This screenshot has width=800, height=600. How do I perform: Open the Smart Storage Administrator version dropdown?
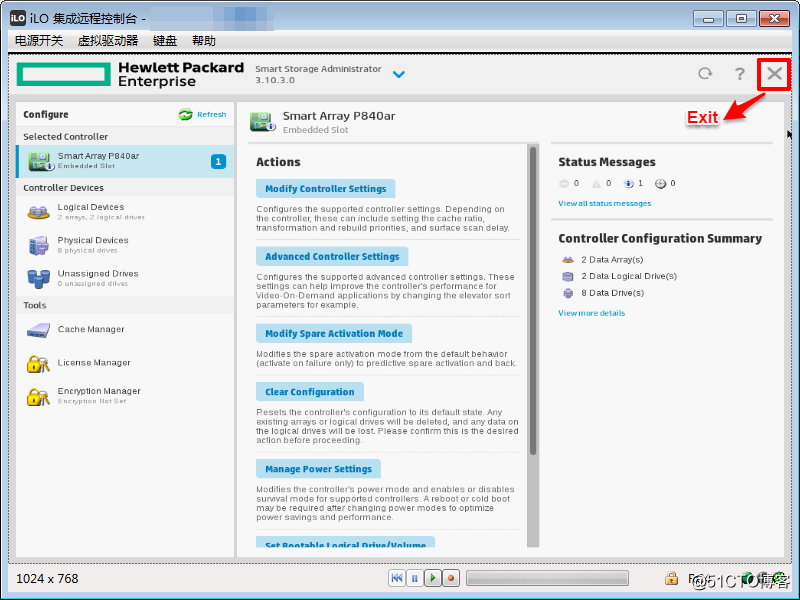coord(398,74)
